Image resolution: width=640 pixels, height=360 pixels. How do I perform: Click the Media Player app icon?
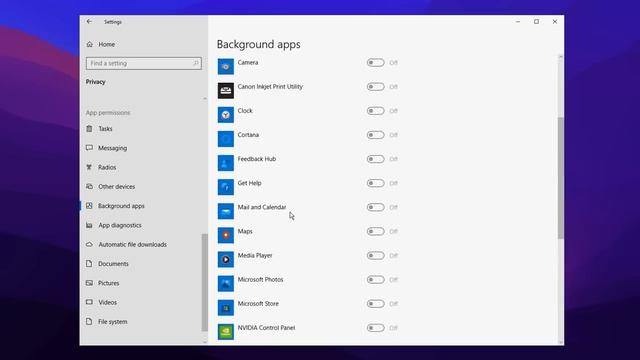point(226,259)
